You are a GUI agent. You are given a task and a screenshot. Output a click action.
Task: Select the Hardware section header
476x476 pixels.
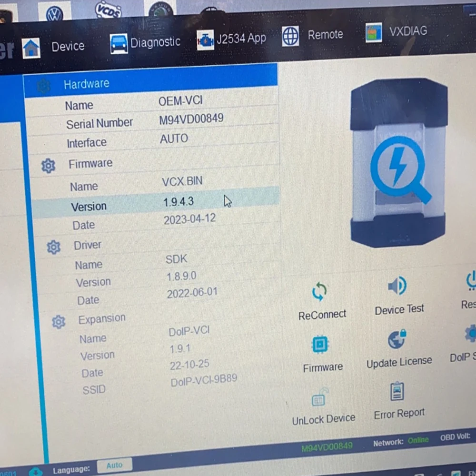(150, 81)
